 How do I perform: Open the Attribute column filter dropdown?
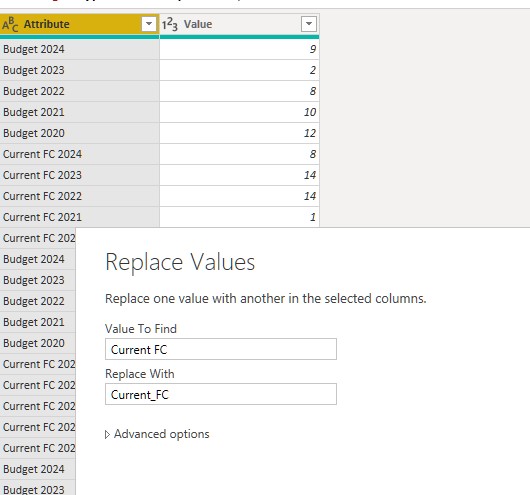[x=149, y=24]
